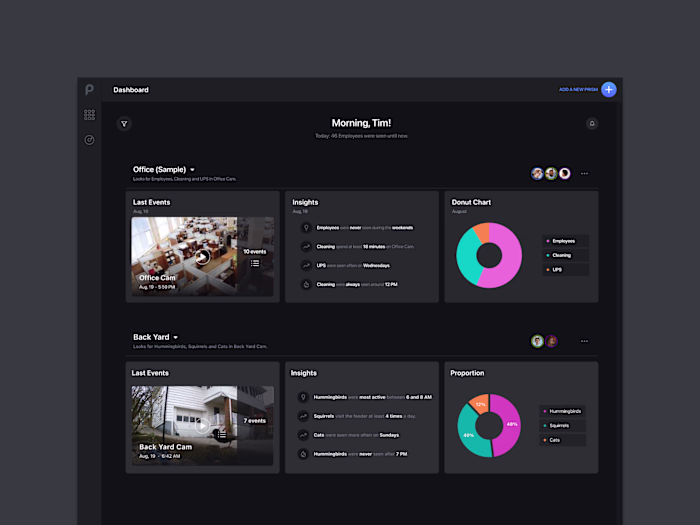Click third avatar in the Office (Sample) section
700x525 pixels.
(x=565, y=174)
